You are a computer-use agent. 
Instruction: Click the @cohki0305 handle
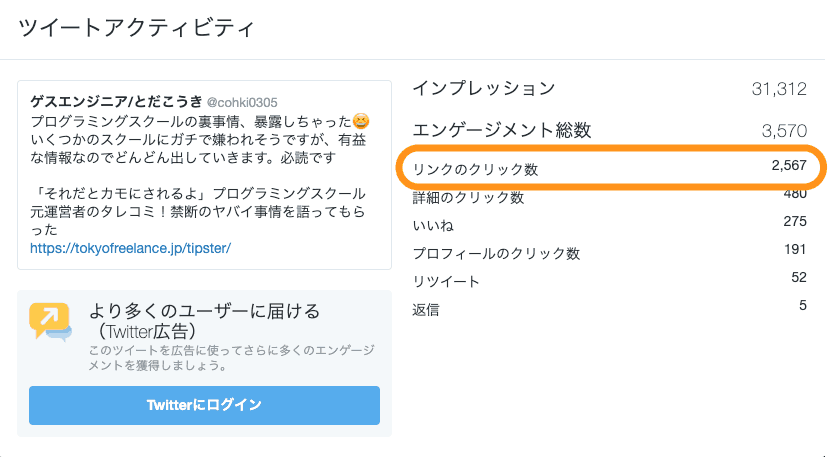(x=242, y=102)
